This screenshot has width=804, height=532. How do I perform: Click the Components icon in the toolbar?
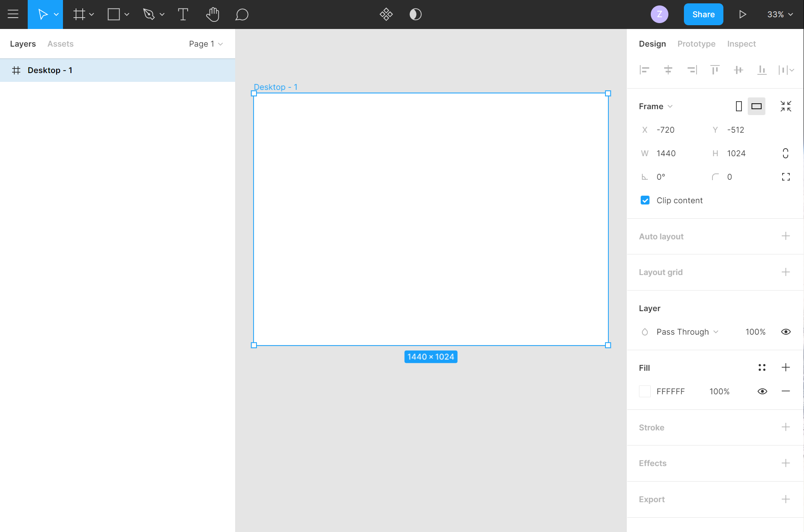coord(386,14)
